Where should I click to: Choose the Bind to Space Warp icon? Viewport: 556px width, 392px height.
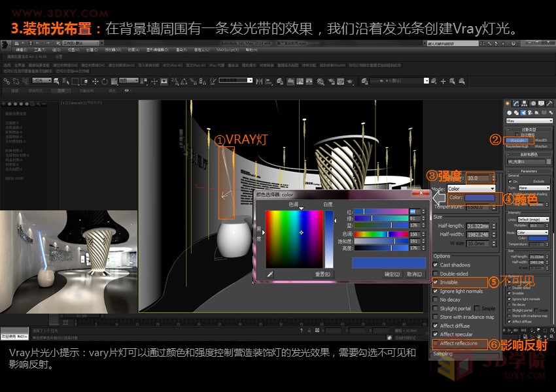25,82
